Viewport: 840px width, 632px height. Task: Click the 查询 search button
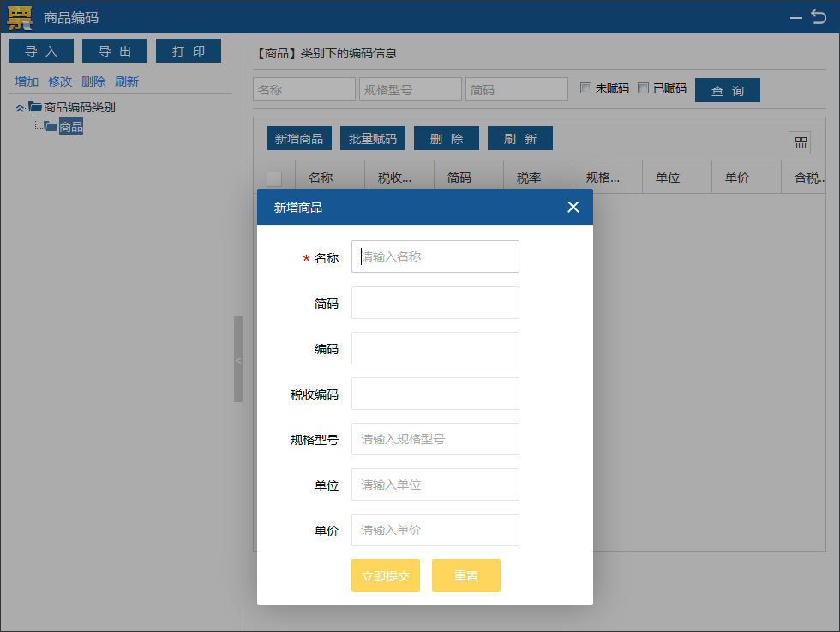point(728,90)
